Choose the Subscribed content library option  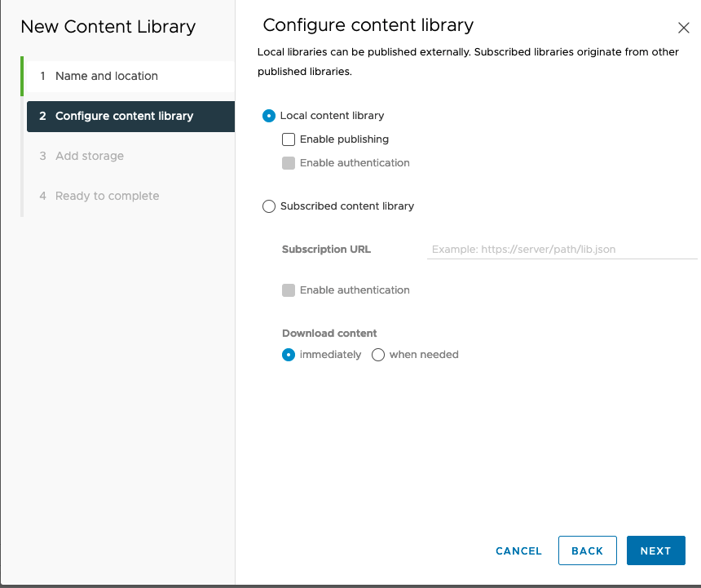269,206
